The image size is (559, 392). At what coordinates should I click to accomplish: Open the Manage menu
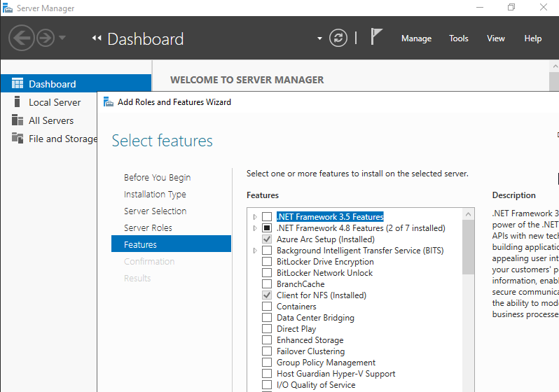click(416, 38)
